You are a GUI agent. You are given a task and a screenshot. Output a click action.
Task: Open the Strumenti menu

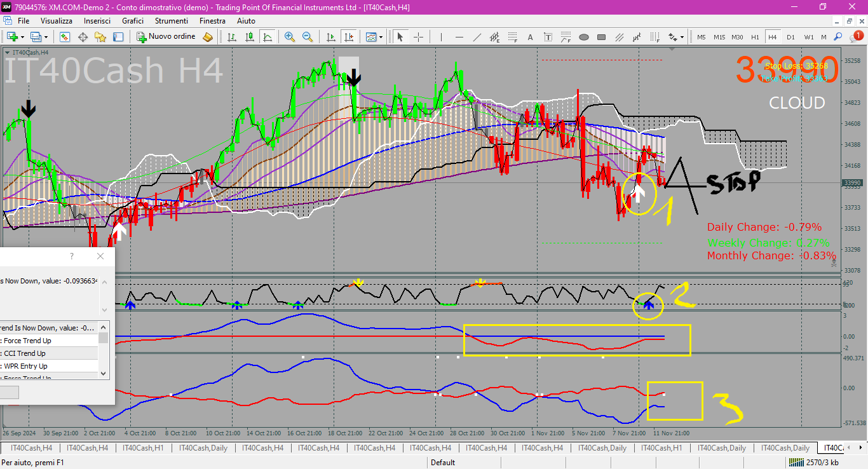tap(172, 21)
